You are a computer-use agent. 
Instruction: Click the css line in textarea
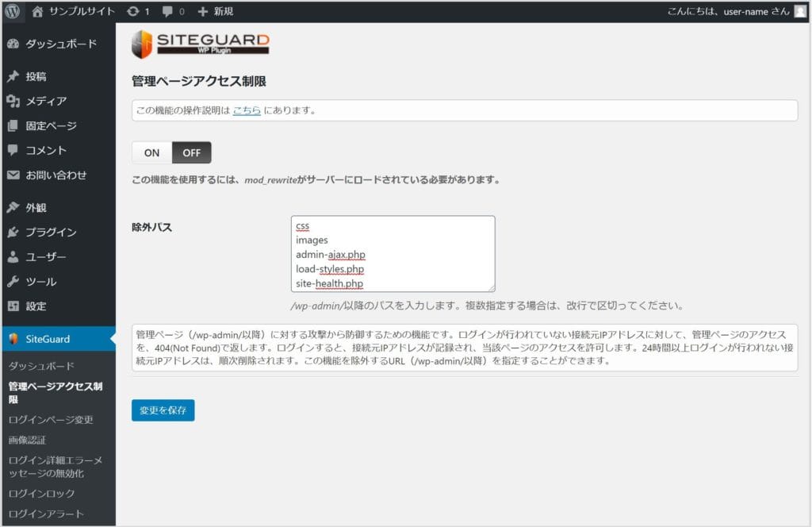302,226
